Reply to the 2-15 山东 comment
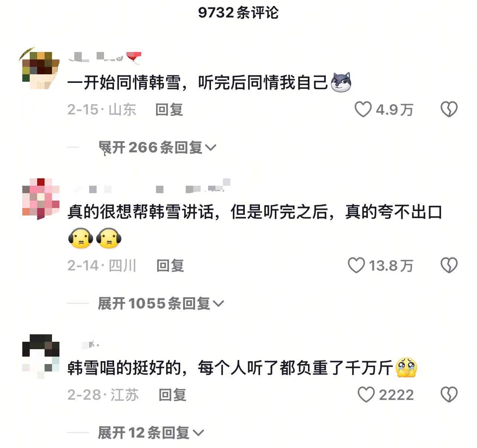 pyautogui.click(x=169, y=110)
